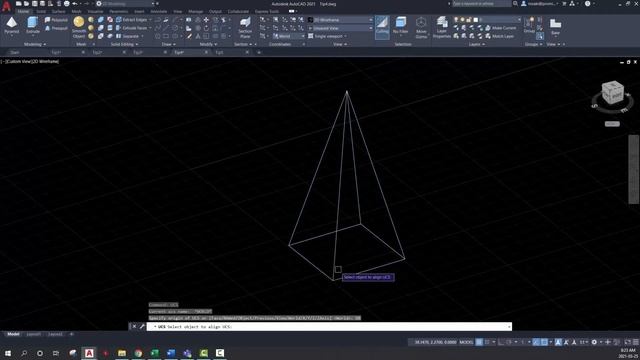Open Chrome from the taskbar
The height and width of the screenshot is (360, 640).
138,353
